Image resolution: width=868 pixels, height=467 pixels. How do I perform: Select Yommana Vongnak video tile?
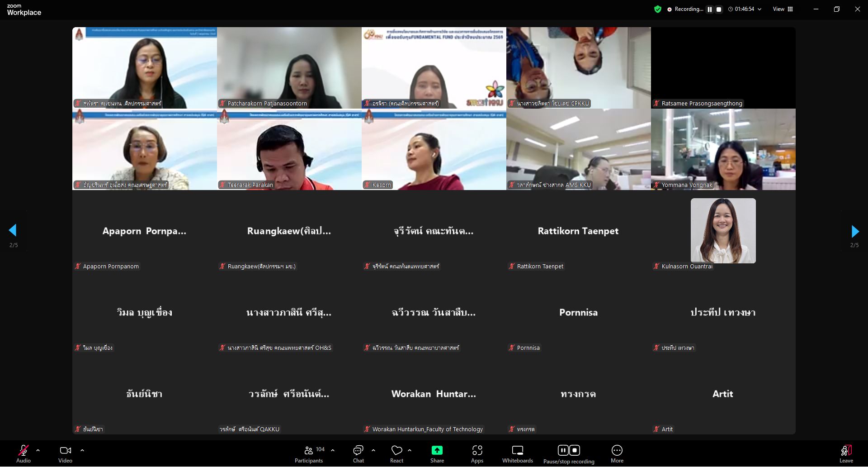(723, 149)
